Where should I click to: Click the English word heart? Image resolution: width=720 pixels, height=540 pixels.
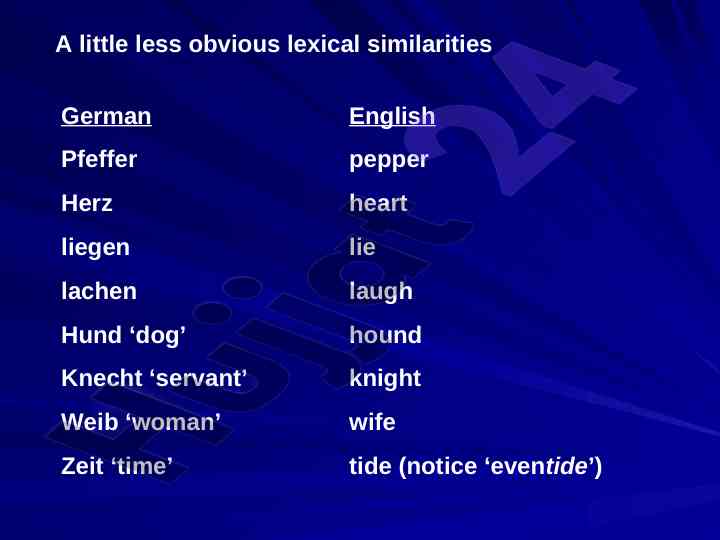click(x=378, y=203)
